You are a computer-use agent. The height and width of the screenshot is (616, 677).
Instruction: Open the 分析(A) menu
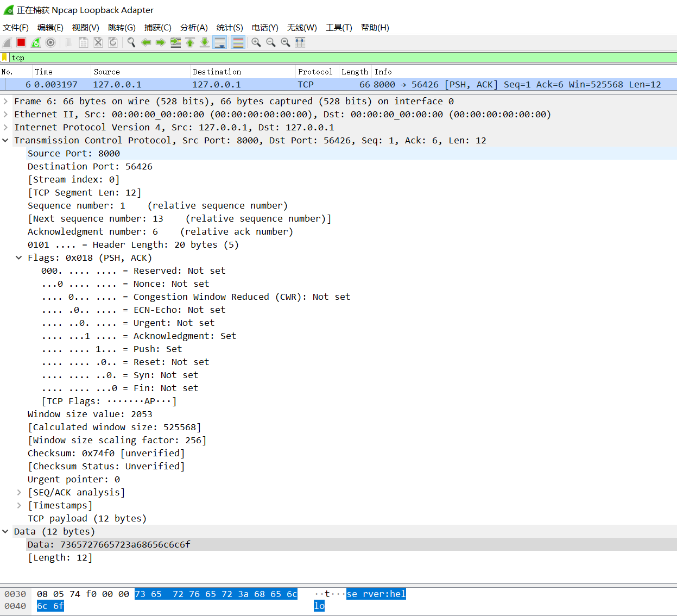pyautogui.click(x=194, y=27)
